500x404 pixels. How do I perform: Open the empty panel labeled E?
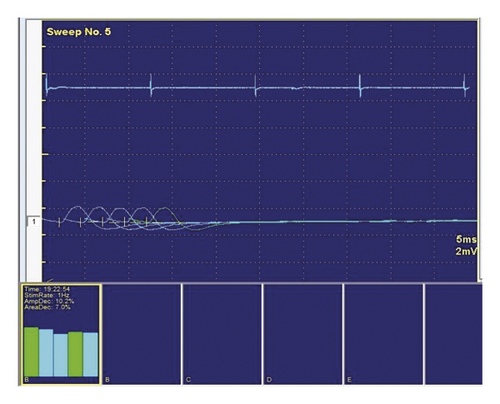(x=384, y=334)
